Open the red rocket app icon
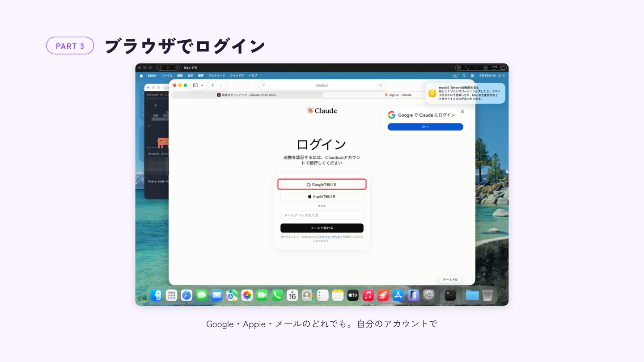The width and height of the screenshot is (644, 362). [383, 295]
